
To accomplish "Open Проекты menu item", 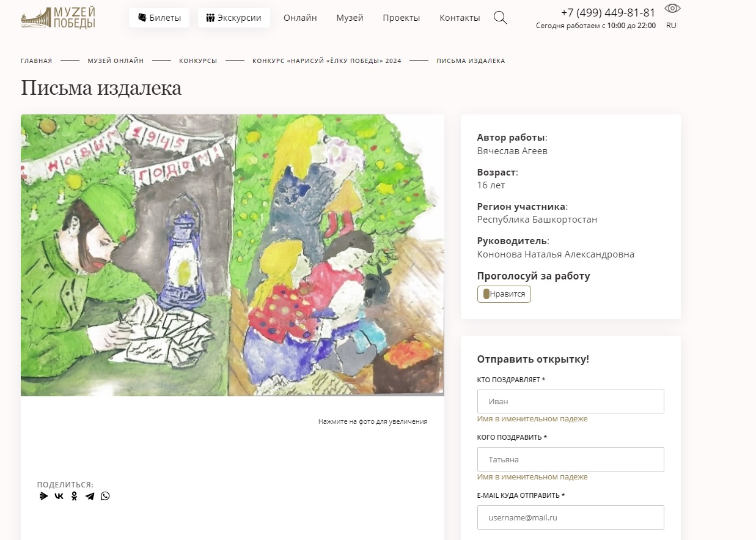I will [x=401, y=18].
